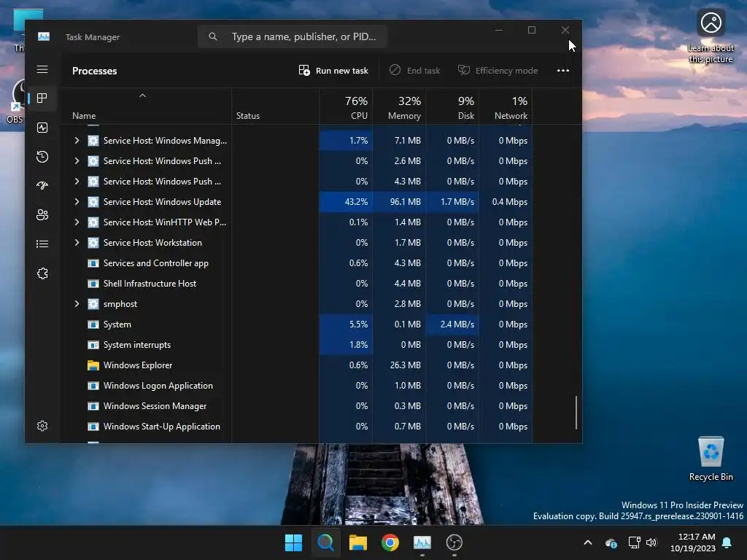This screenshot has height=560, width=747.
Task: Expand Service Host: Workstation
Action: (77, 243)
